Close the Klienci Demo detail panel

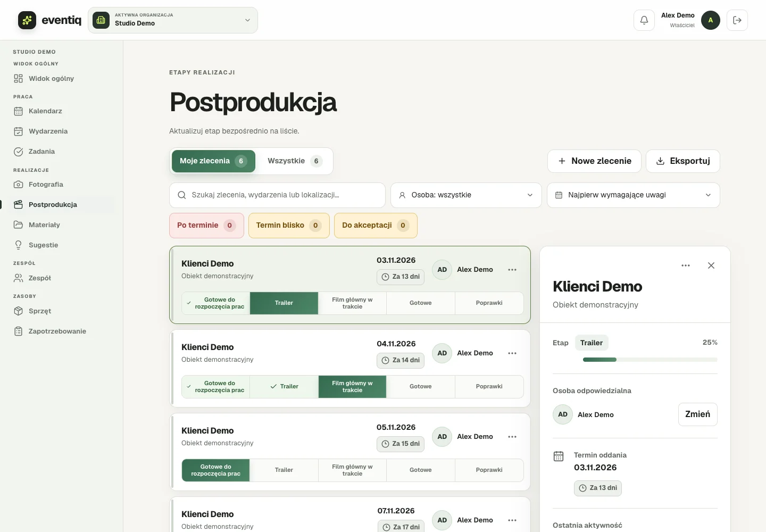[x=711, y=265]
